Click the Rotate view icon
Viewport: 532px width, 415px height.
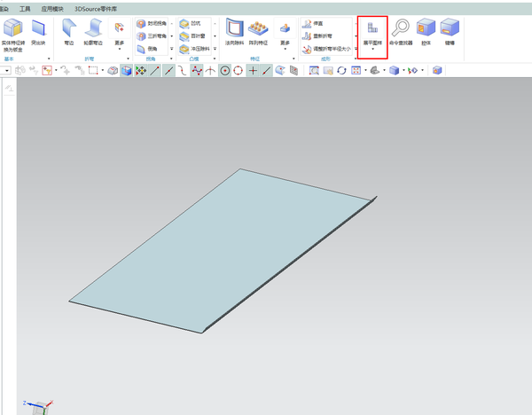pyautogui.click(x=341, y=71)
